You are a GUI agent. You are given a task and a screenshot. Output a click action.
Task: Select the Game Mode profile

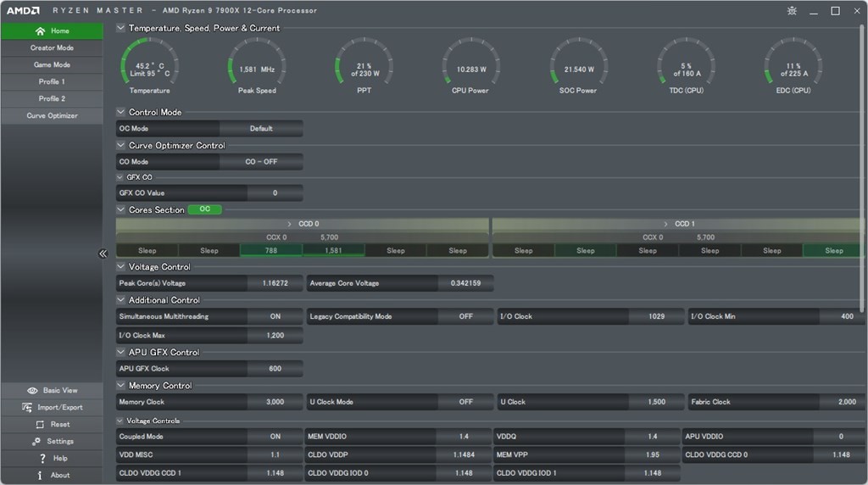52,65
